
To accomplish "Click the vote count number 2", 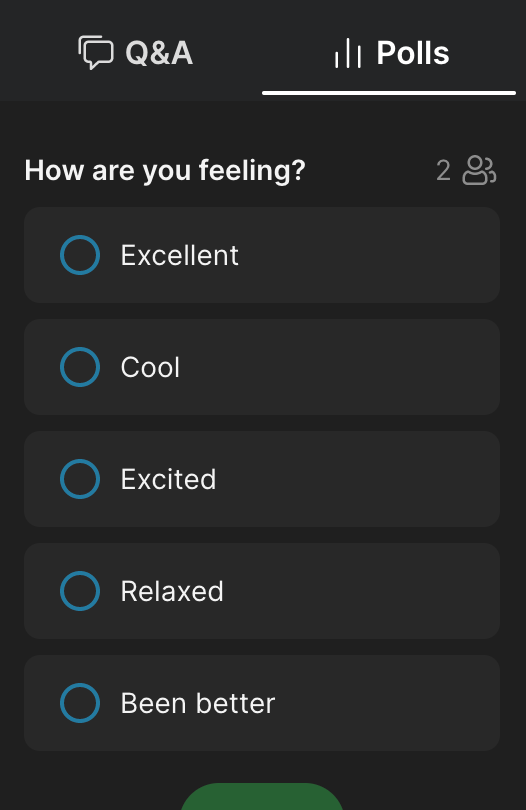I will click(443, 170).
